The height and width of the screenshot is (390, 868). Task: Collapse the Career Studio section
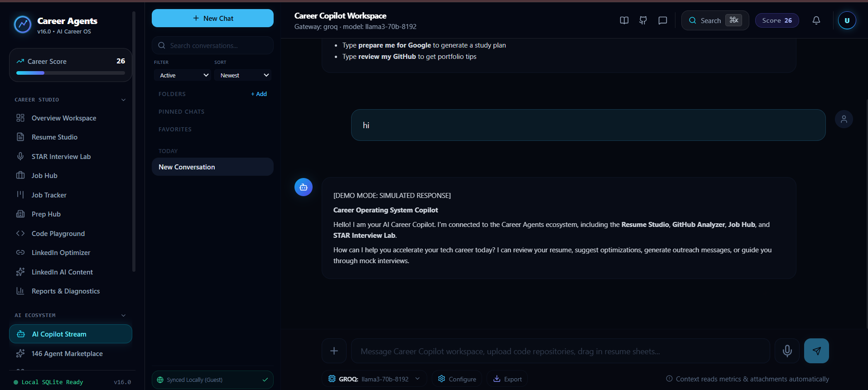click(123, 100)
